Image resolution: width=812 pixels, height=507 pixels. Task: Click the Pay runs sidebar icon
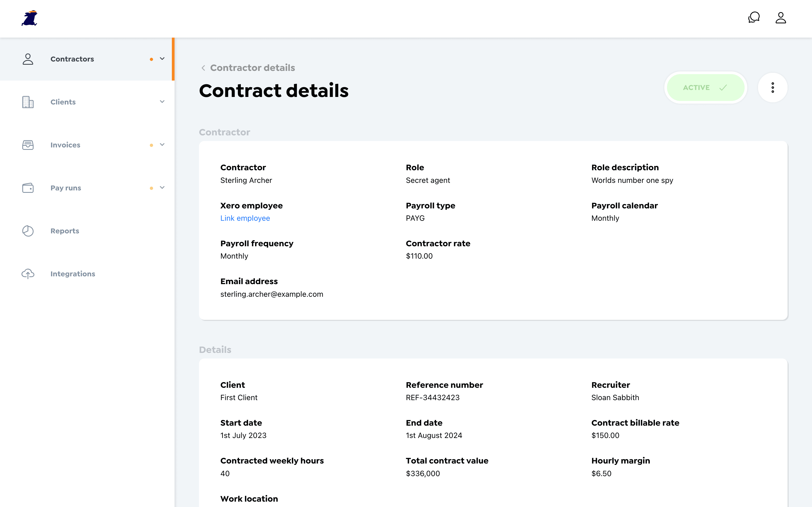point(27,187)
